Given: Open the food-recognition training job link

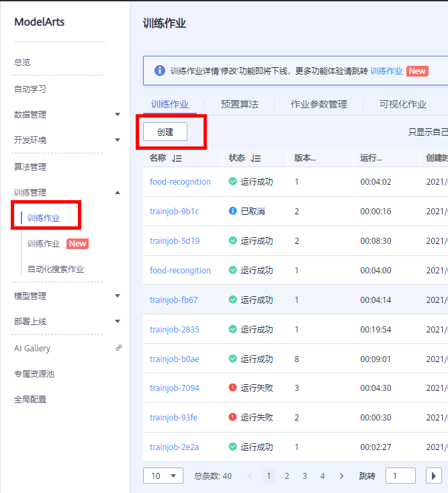Looking at the screenshot, I should (x=180, y=181).
